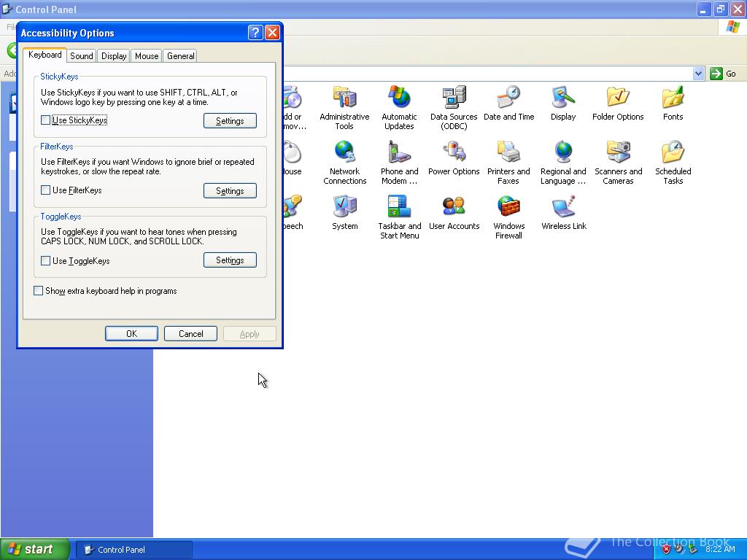Open ToggleKeys Settings button
Screen dimensions: 747x560
pyautogui.click(x=230, y=260)
